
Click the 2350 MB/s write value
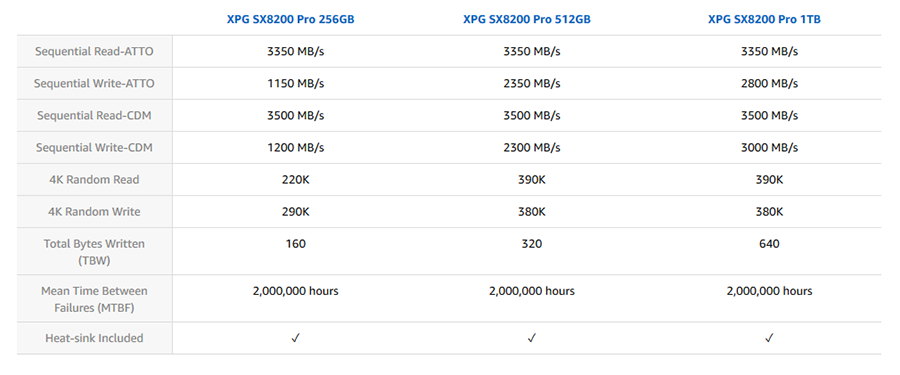pyautogui.click(x=532, y=83)
